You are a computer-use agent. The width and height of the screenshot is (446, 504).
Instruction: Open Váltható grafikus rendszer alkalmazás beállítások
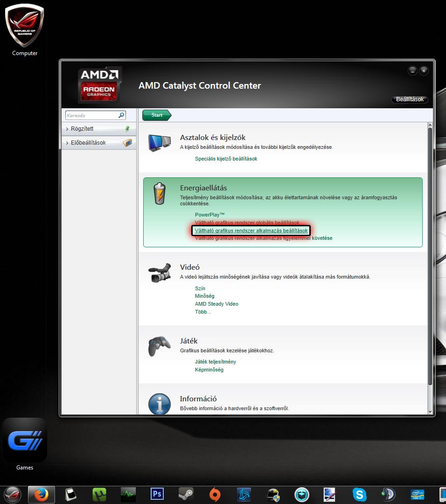(x=251, y=231)
